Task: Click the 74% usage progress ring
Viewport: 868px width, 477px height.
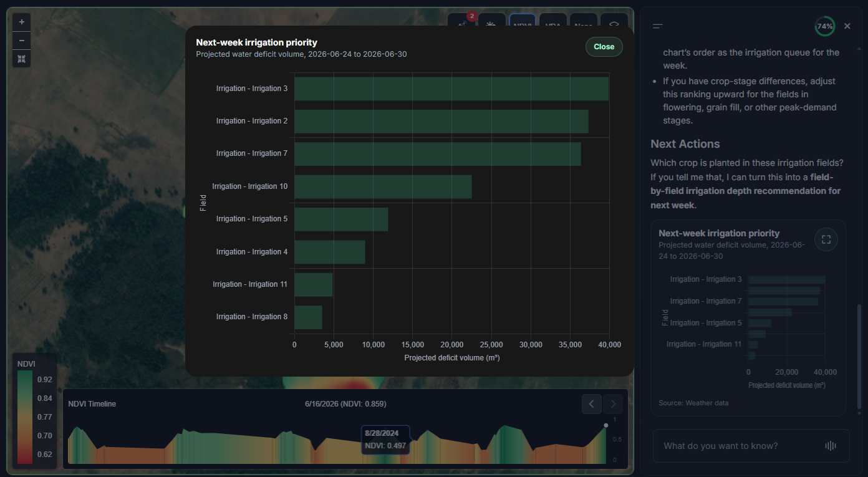Action: click(824, 26)
